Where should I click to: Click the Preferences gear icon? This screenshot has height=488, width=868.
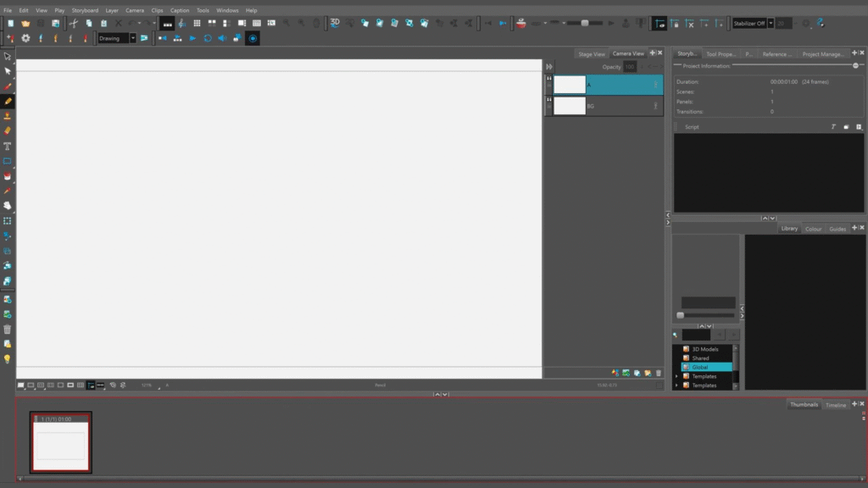pos(25,38)
